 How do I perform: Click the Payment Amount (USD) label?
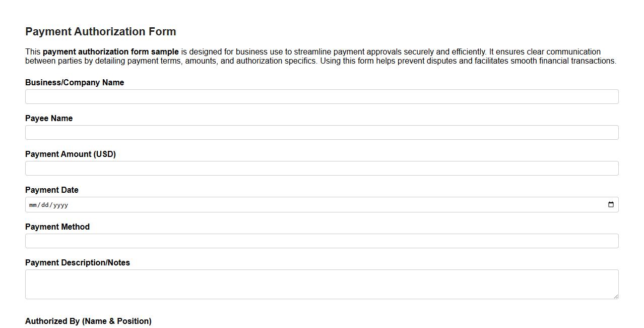[70, 154]
